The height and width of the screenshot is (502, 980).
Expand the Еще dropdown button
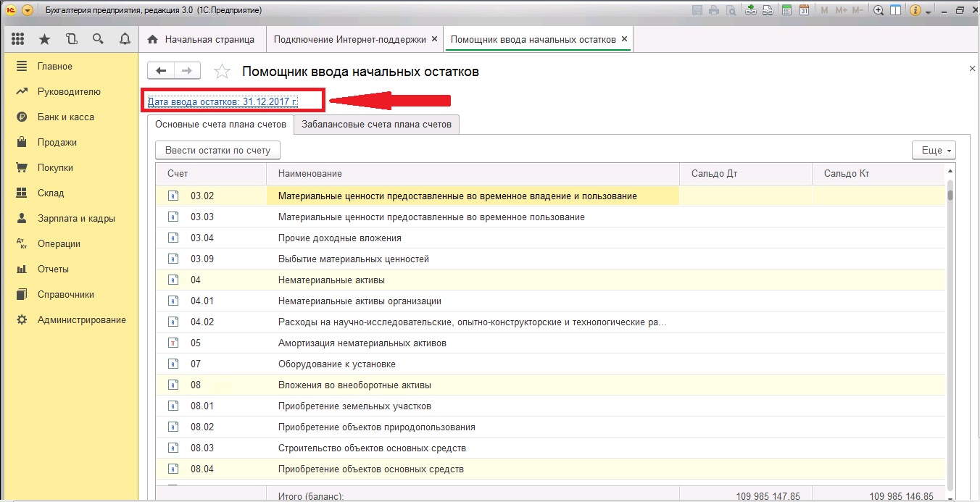point(934,150)
